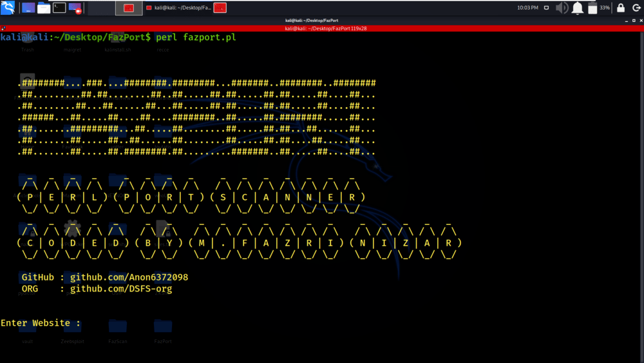Click the small display tray icon beside the clock
Screen dimensions: 644x363
point(546,8)
